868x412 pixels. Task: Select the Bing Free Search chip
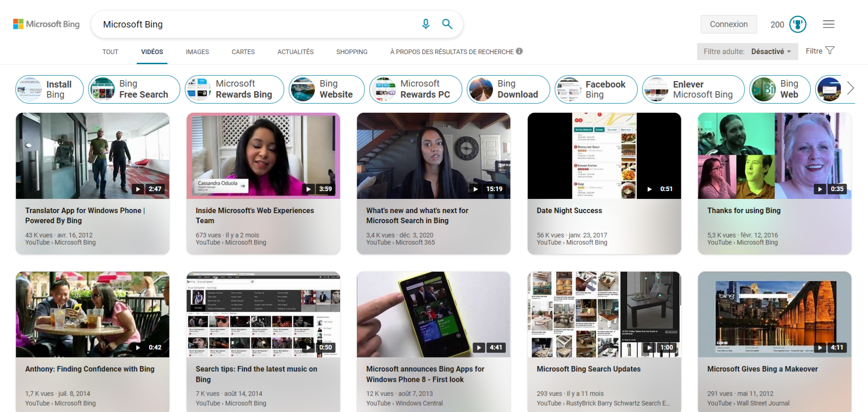pos(134,89)
